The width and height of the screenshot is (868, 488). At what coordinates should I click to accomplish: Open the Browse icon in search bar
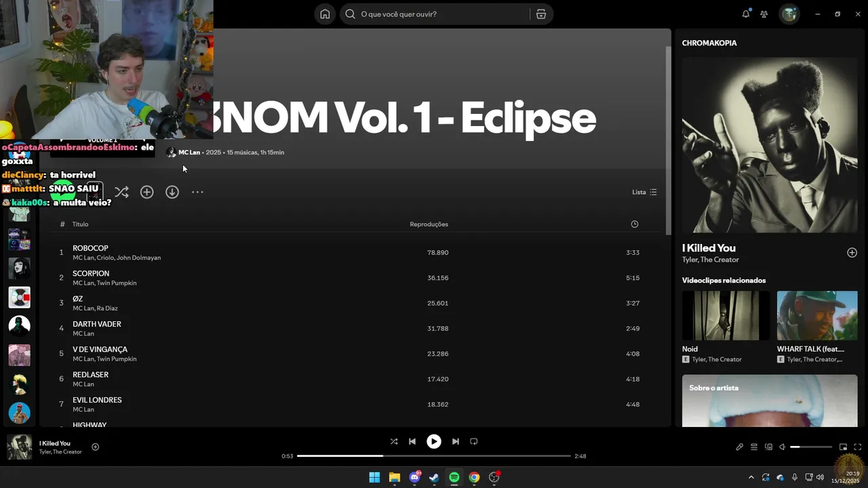pyautogui.click(x=541, y=14)
